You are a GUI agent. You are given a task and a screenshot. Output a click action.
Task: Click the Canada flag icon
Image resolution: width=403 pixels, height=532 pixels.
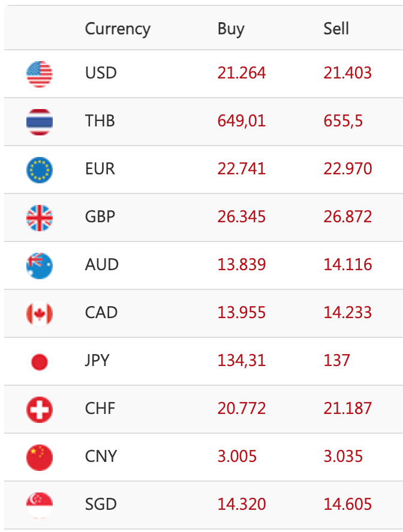pyautogui.click(x=40, y=313)
